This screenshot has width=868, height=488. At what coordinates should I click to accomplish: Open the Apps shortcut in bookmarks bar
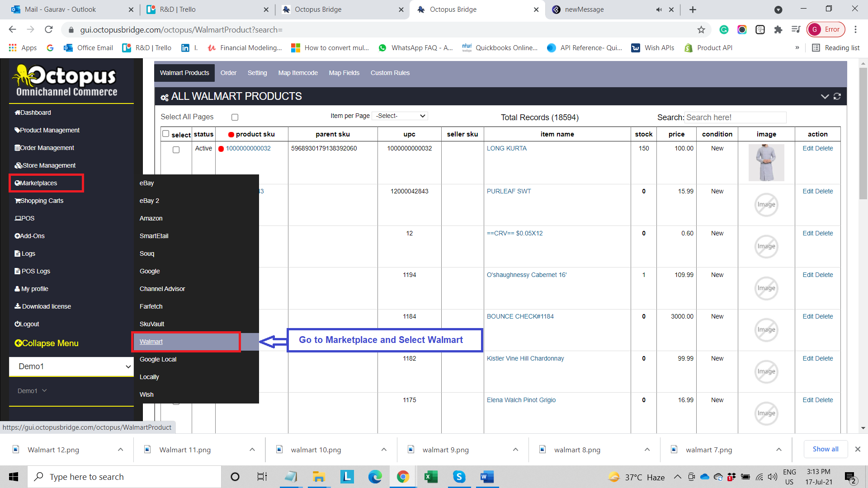pos(23,47)
